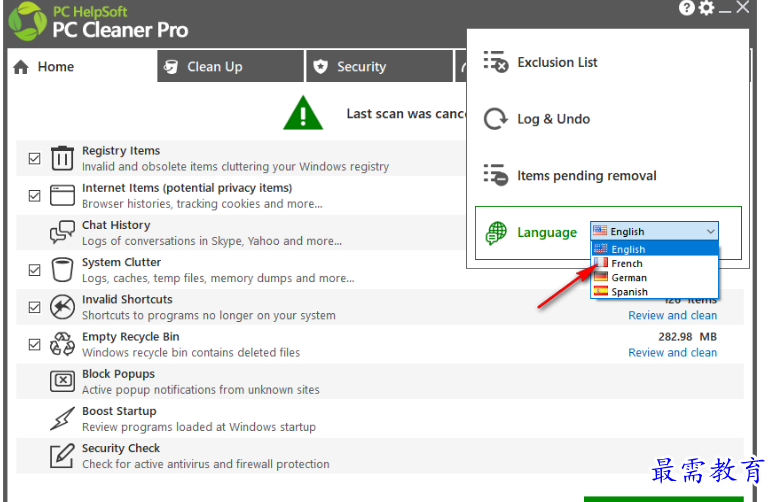This screenshot has width=773, height=502.
Task: Expand the Language combo box arrow
Action: 710,231
